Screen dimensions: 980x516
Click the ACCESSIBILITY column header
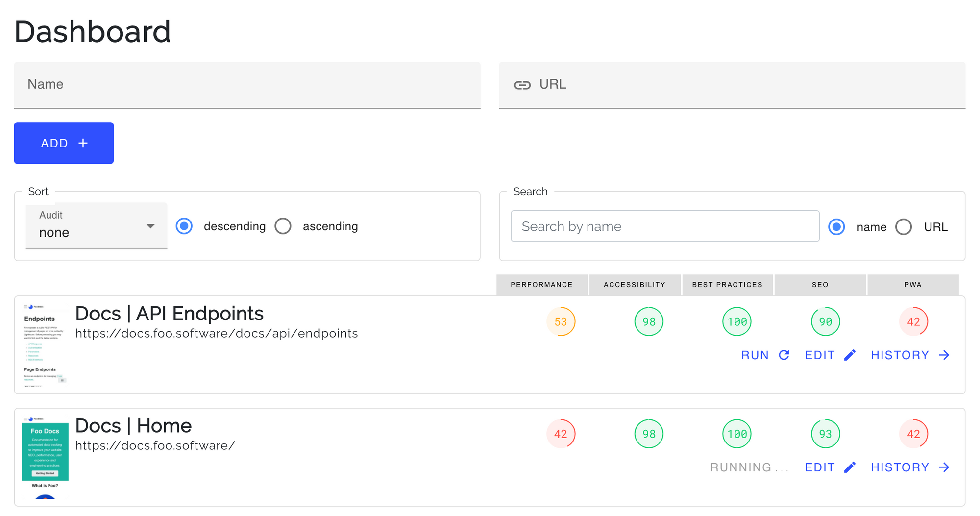pyautogui.click(x=635, y=285)
